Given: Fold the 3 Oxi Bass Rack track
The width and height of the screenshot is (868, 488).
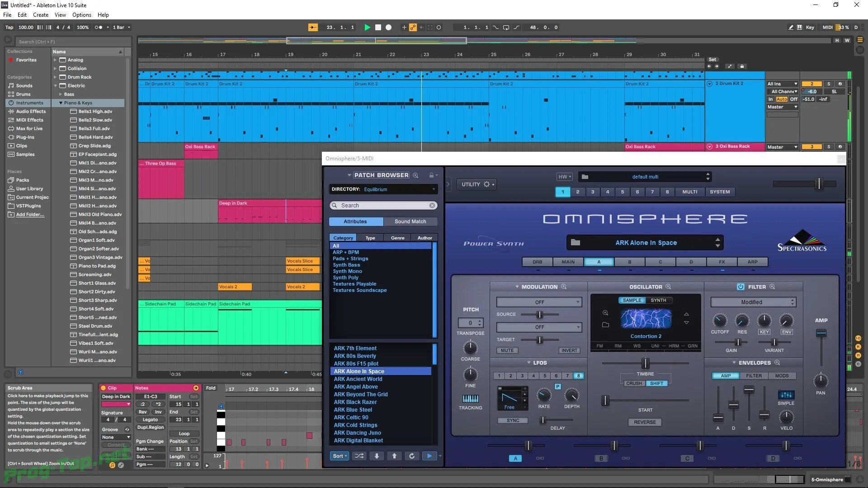Looking at the screenshot, I should tap(709, 147).
